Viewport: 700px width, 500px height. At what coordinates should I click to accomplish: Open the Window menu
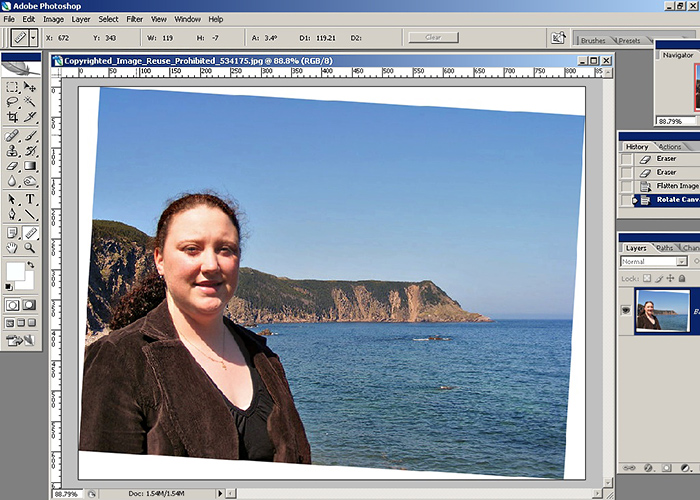[x=188, y=19]
